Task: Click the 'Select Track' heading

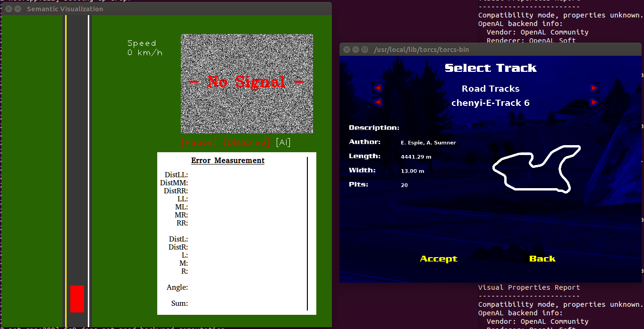Action: (x=491, y=68)
